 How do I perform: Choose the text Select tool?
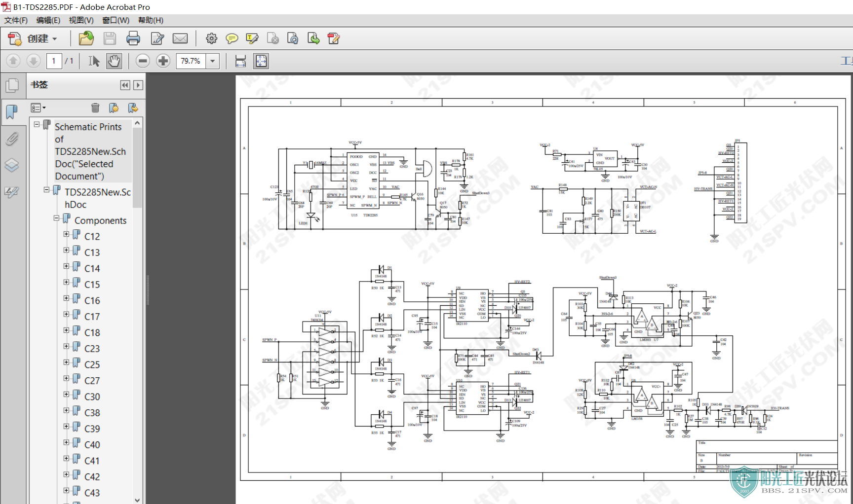94,61
